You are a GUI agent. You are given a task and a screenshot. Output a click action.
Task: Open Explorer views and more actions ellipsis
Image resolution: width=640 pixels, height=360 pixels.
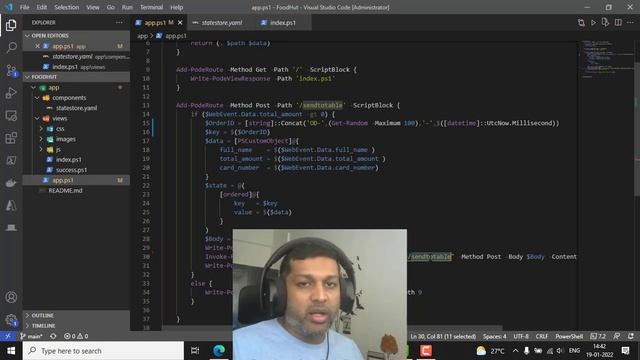pyautogui.click(x=119, y=23)
